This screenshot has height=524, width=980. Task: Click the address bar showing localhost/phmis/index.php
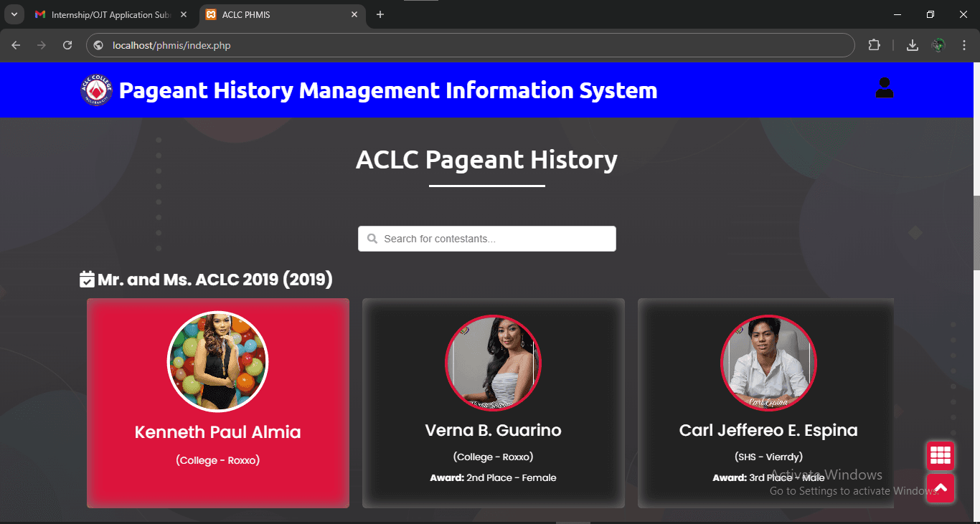pos(470,45)
